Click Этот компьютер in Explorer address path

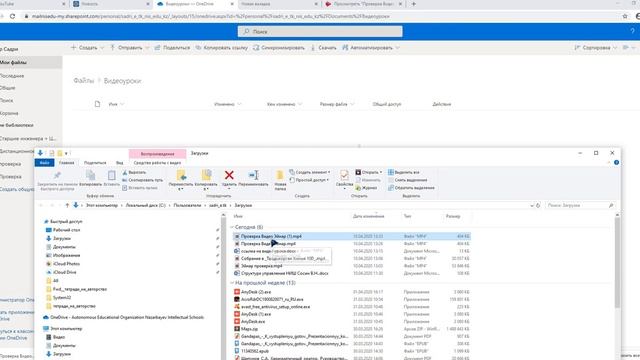[x=102, y=205]
